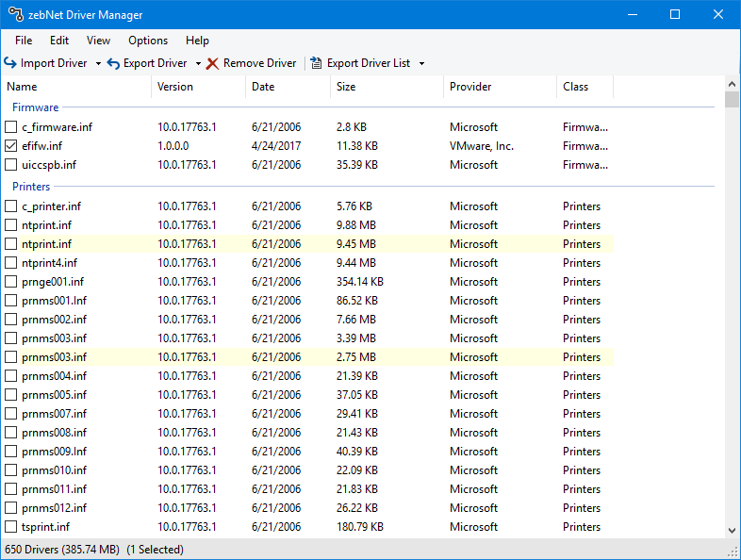
Task: Enable the tsprint.inf checkbox
Action: click(x=11, y=527)
